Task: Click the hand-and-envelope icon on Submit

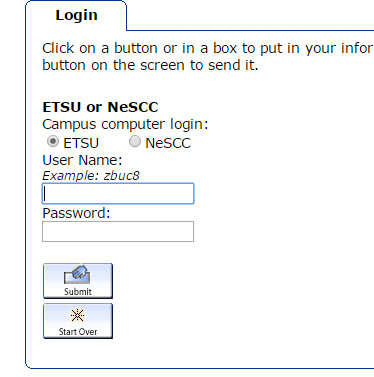Action: 77,275
